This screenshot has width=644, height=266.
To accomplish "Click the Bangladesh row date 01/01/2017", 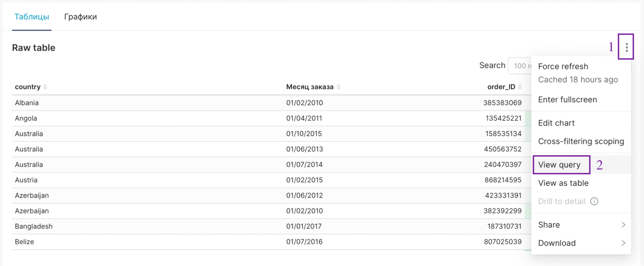I will pos(304,226).
